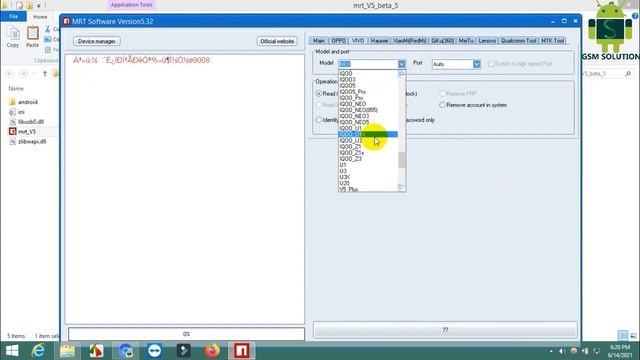
Task: Select the mrt_V5 application icon
Action: [x=12, y=131]
